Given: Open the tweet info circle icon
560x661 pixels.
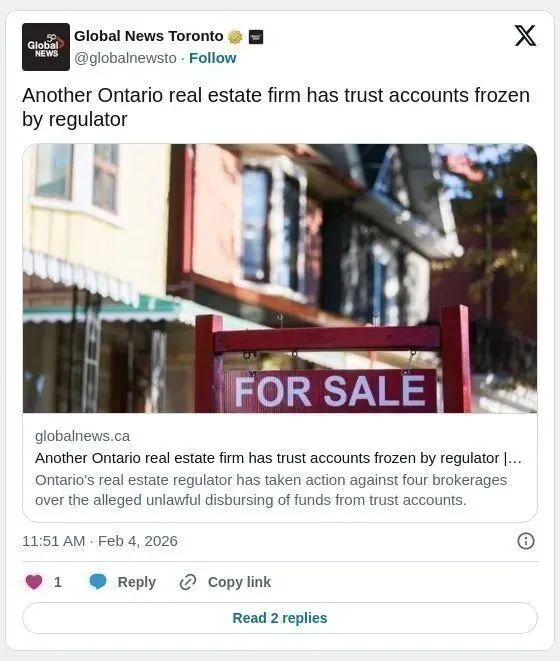Looking at the screenshot, I should point(525,541).
